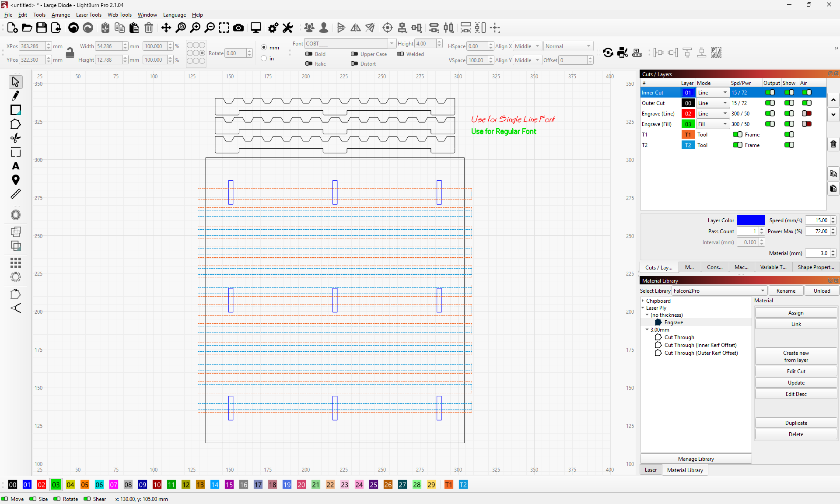Open the Arrange menu
840x504 pixels.
click(61, 15)
